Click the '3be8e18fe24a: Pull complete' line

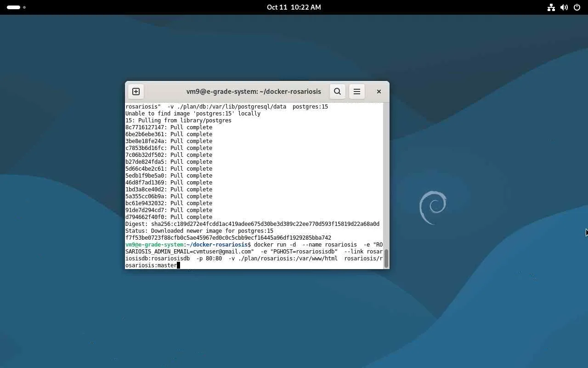coord(169,141)
